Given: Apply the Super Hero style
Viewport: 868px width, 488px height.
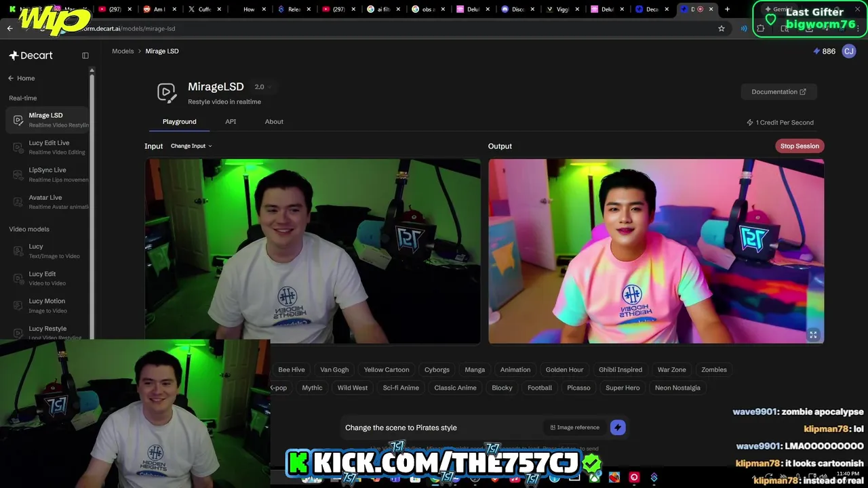Looking at the screenshot, I should pyautogui.click(x=623, y=388).
